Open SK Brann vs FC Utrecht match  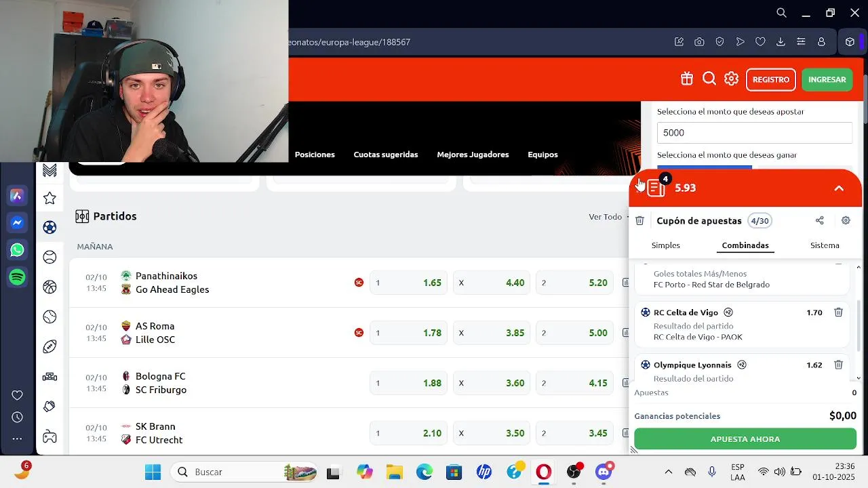pos(158,433)
